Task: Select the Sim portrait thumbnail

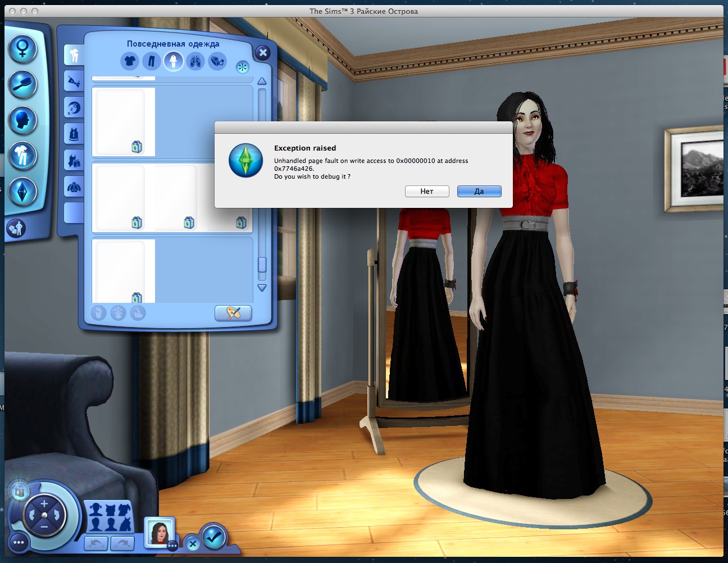Action: pyautogui.click(x=160, y=532)
